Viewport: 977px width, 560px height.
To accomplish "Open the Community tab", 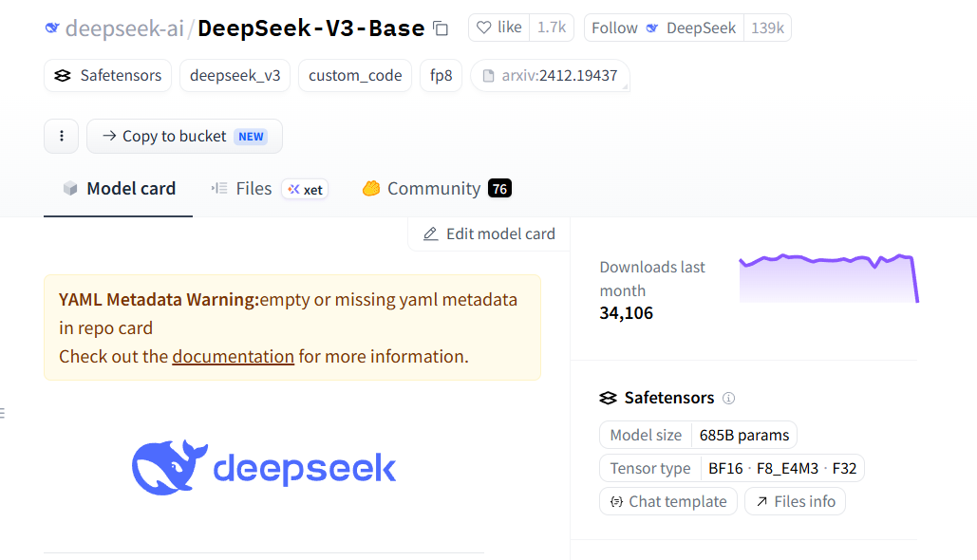I will click(x=436, y=189).
